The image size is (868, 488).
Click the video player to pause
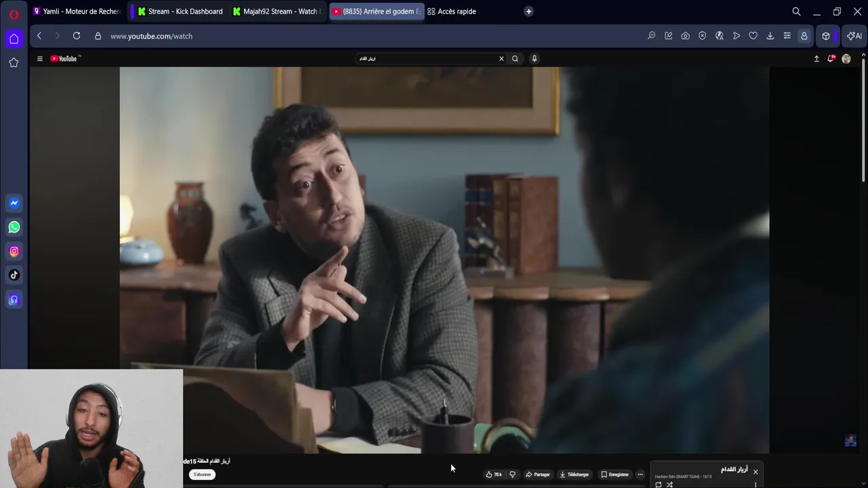444,260
